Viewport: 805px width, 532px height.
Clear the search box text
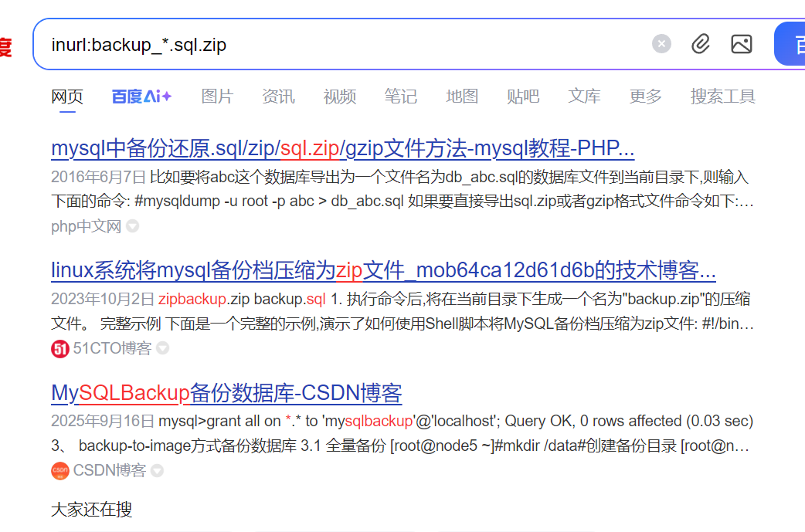point(661,44)
